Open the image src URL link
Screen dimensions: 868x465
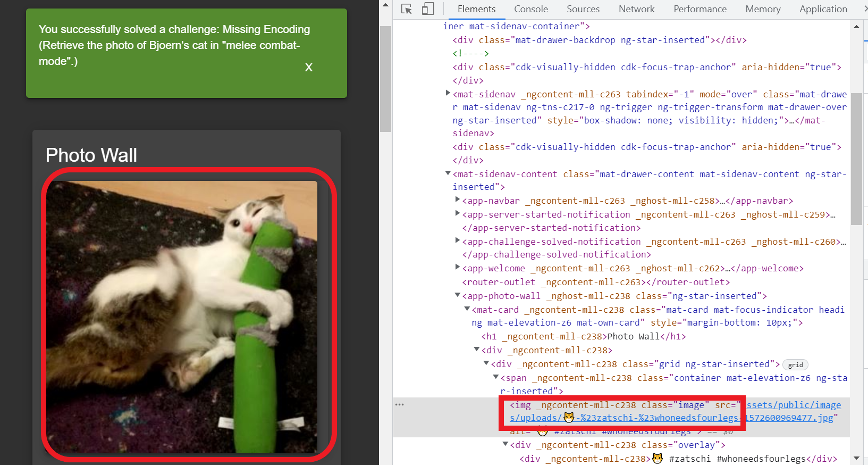point(675,412)
